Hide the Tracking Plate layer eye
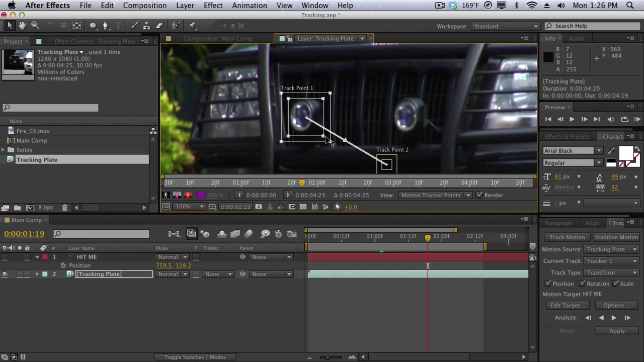644x362 pixels. tap(5, 274)
